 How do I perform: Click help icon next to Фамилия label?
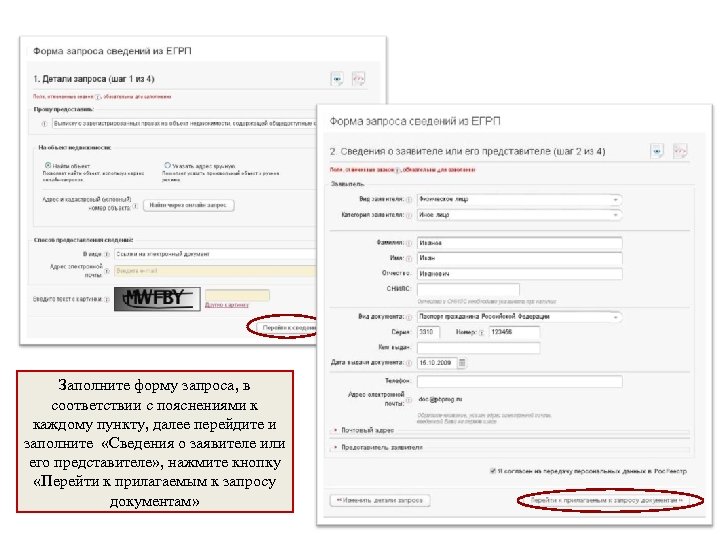[408, 243]
